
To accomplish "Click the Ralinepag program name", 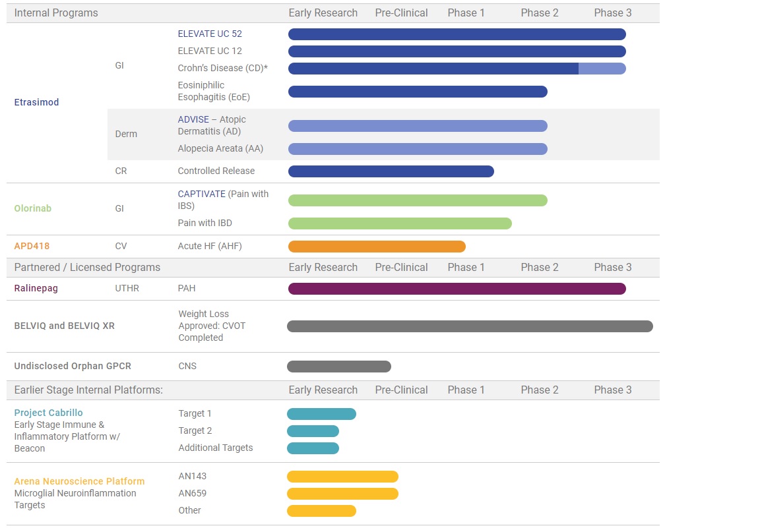I will pos(36,288).
